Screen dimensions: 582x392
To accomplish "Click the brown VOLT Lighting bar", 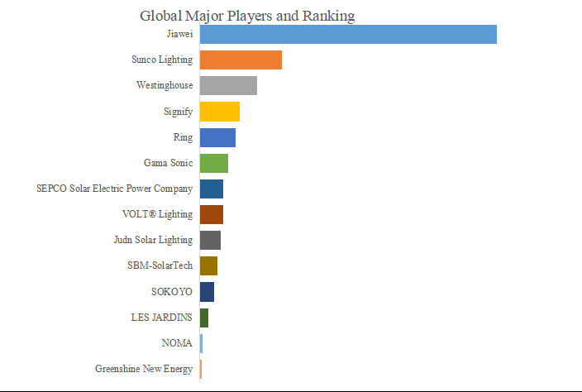I will 212,214.
